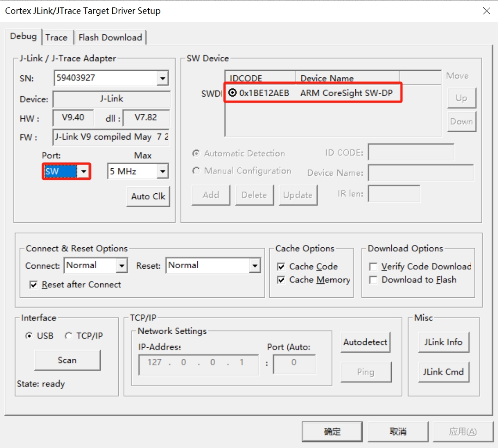Image resolution: width=498 pixels, height=448 pixels.
Task: Expand the Max clock 5 MHz dropdown
Action: pos(162,172)
